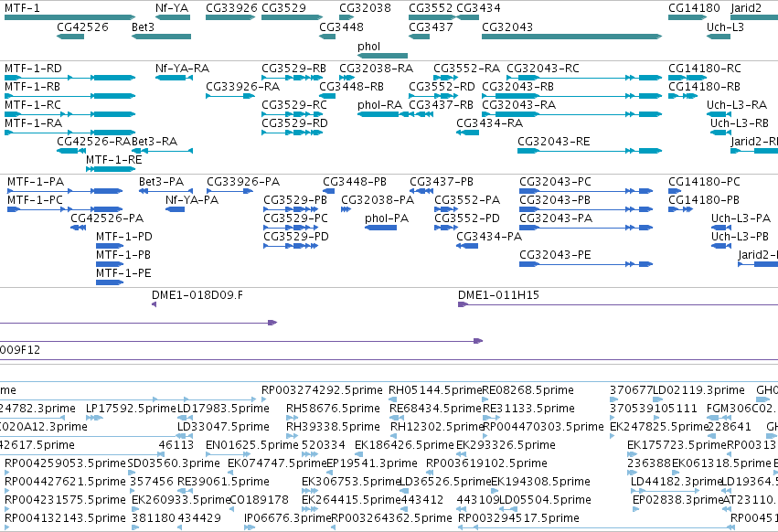Select transcript label Uch-L3-RB

[740, 122]
